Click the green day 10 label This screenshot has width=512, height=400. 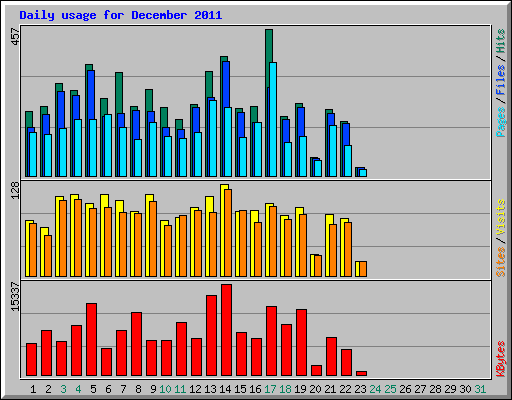pos(165,389)
